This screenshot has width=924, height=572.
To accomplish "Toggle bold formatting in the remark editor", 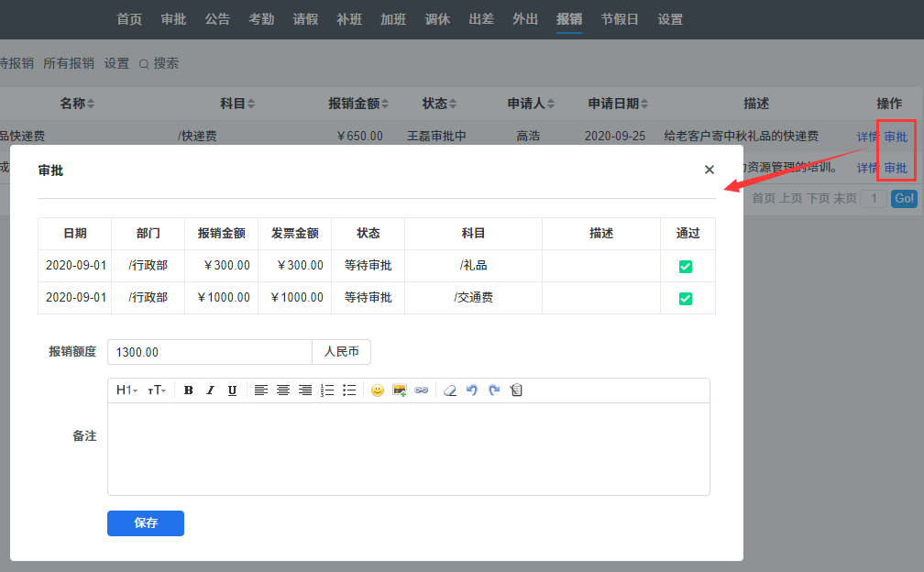I will 188,390.
